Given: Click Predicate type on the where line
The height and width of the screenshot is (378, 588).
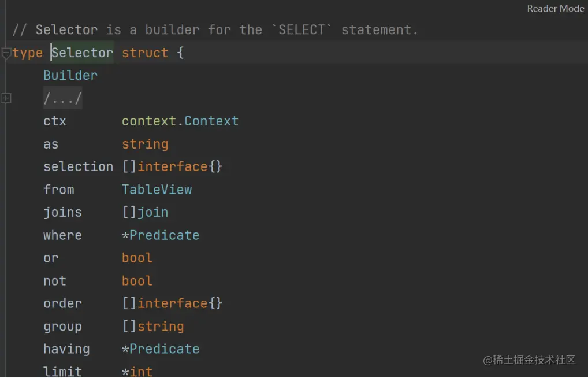Looking at the screenshot, I should [x=164, y=235].
